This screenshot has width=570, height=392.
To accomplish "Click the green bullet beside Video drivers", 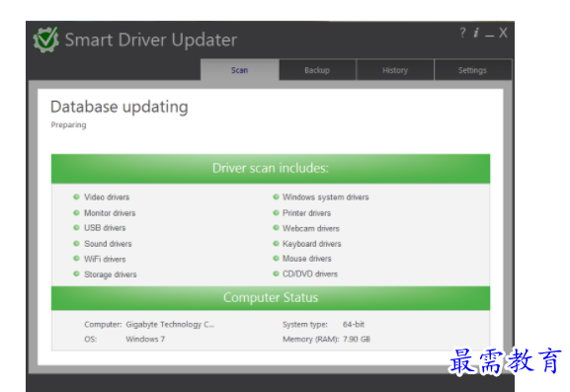I will 76,196.
